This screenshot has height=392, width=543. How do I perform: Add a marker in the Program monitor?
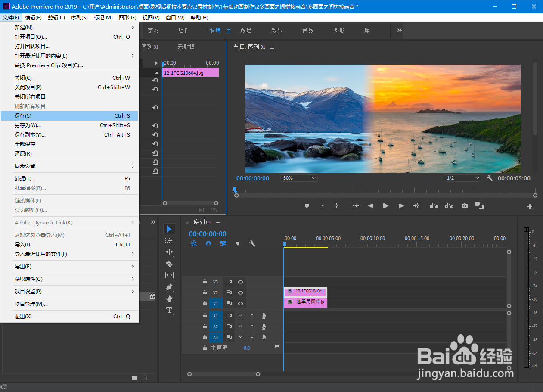point(307,206)
